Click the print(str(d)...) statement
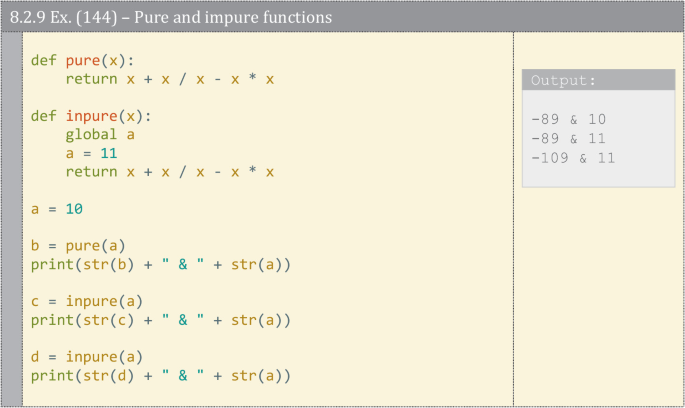 pyautogui.click(x=161, y=376)
